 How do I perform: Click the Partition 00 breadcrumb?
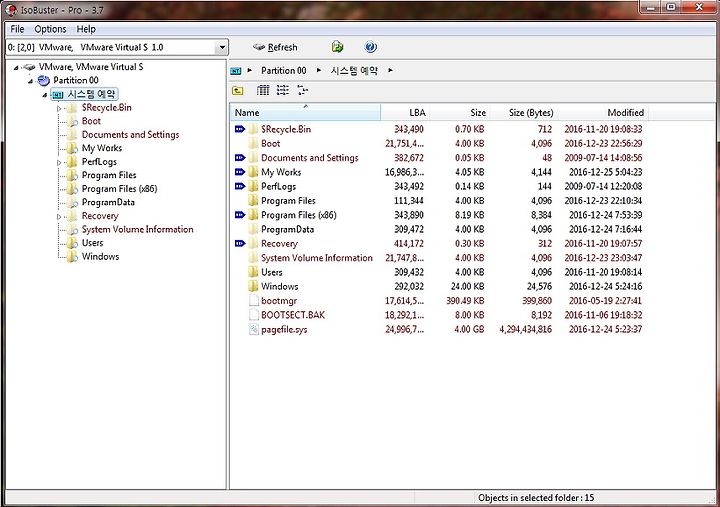(283, 71)
